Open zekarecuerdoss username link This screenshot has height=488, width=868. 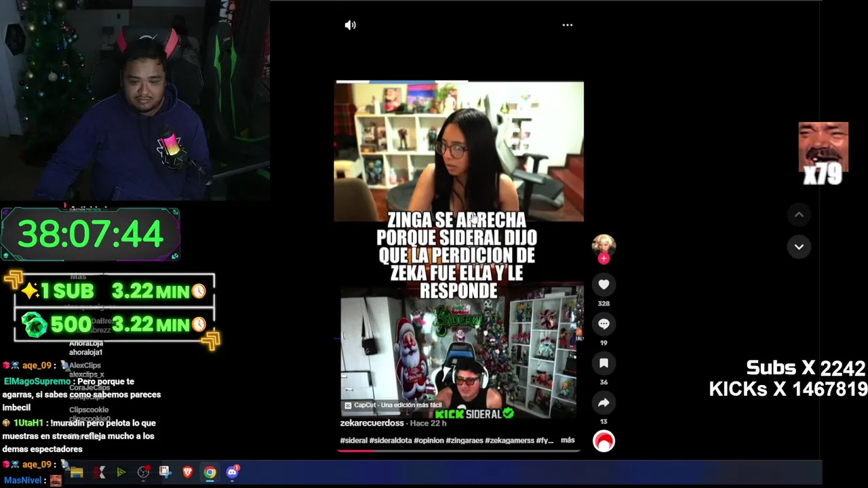(372, 423)
